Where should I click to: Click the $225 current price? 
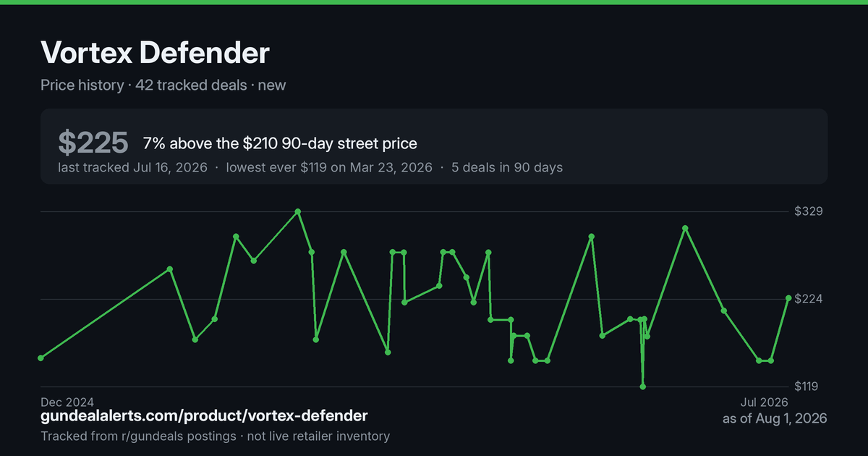click(93, 143)
